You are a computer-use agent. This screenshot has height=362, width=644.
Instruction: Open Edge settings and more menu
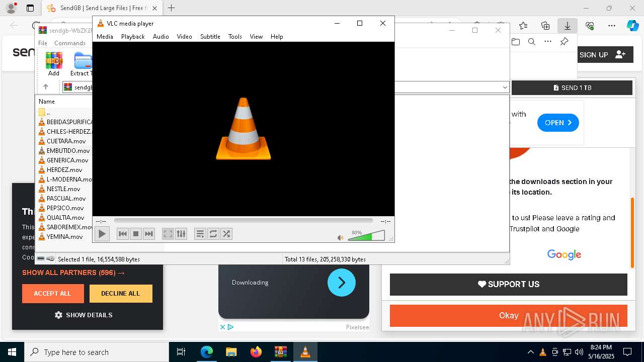(612, 26)
